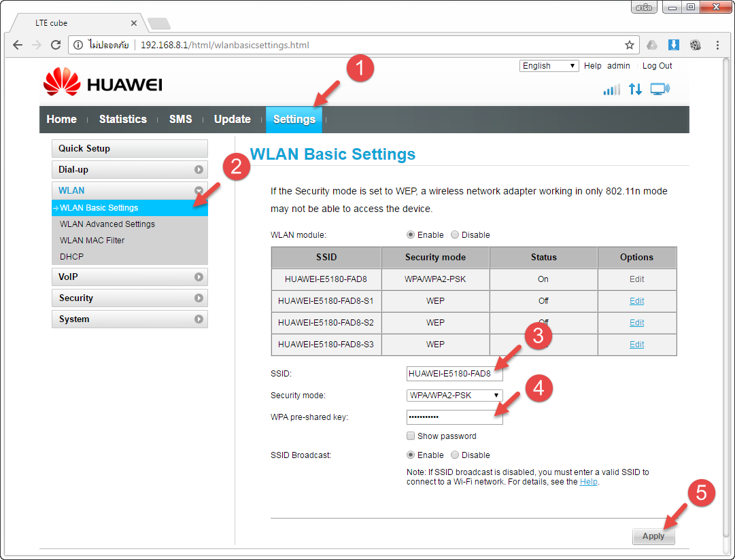This screenshot has width=735, height=560.
Task: Click the browser forward arrow
Action: pyautogui.click(x=37, y=45)
